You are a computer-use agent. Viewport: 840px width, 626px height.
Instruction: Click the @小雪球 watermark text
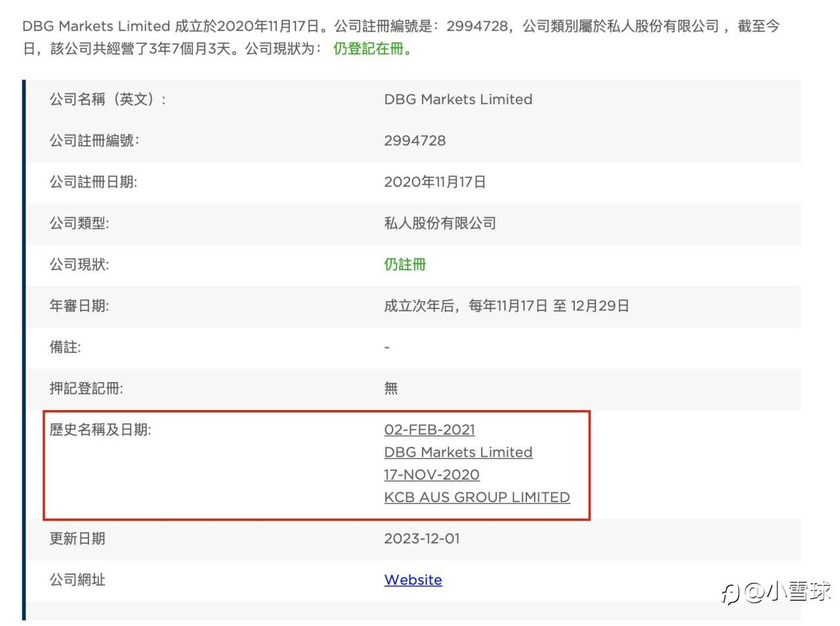point(787,592)
